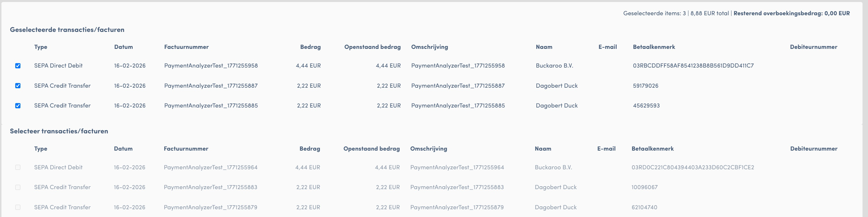Click E-mail header in selected transactions table
Screen dimensions: 868x217
pyautogui.click(x=608, y=47)
